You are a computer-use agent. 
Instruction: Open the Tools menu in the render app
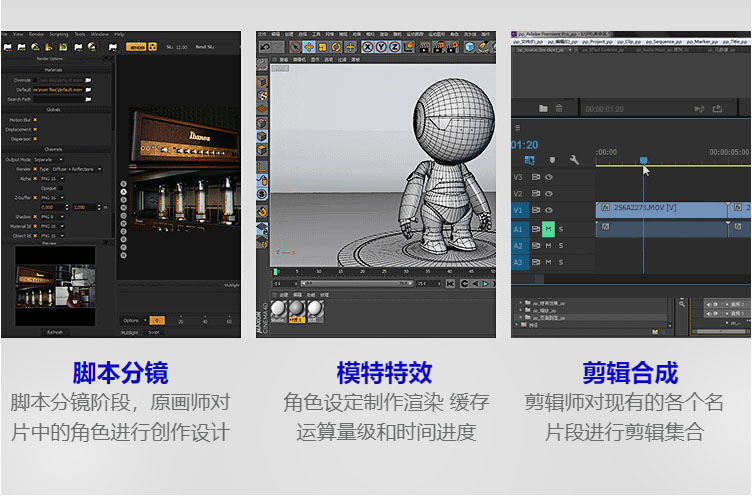click(x=80, y=35)
